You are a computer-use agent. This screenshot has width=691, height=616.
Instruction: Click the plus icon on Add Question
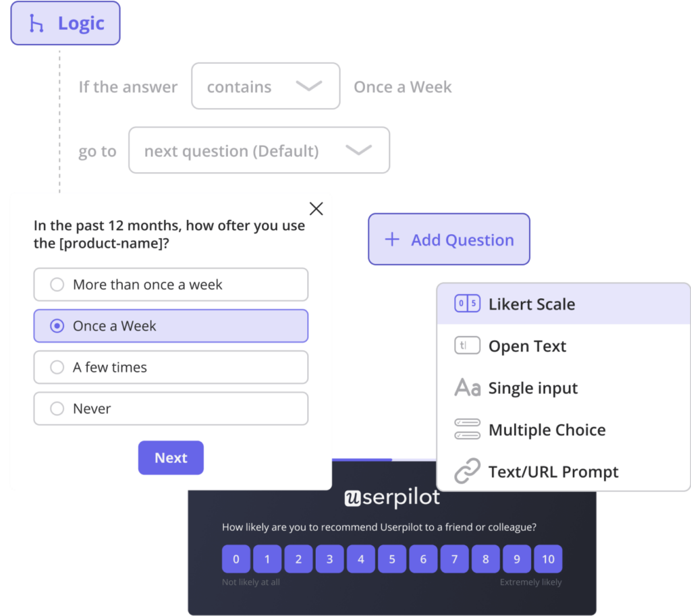point(392,240)
